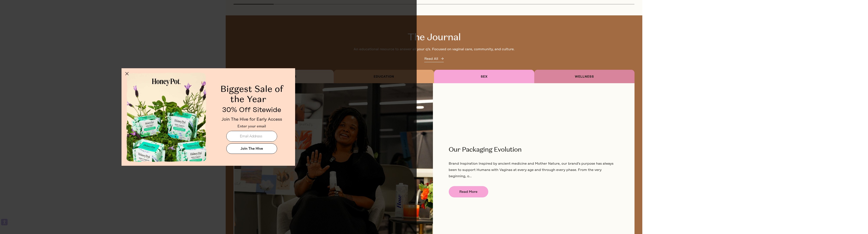868x234 pixels.
Task: Click the arrow icon beside Read All
Action: pos(442,59)
